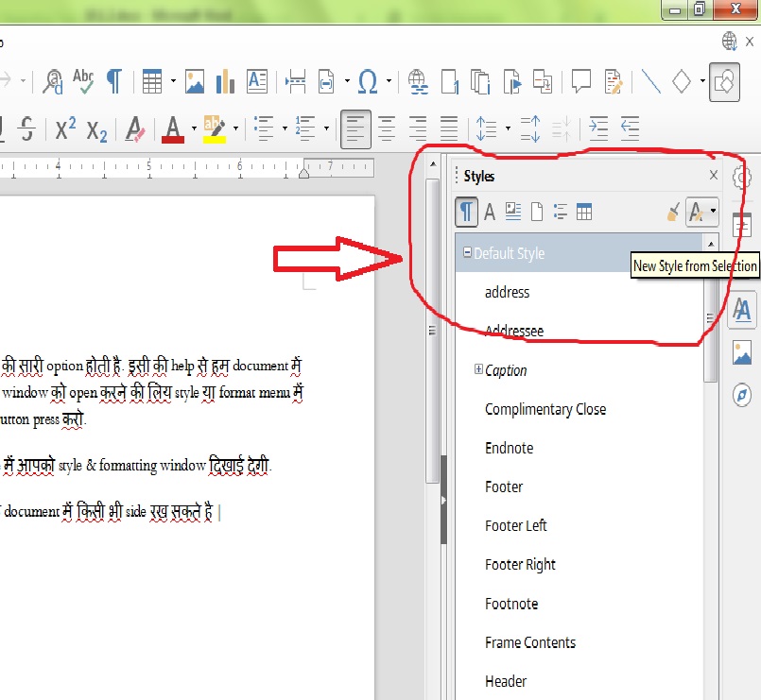The height and width of the screenshot is (700, 761).
Task: Select the Paragraph Styles category
Action: [x=467, y=212]
